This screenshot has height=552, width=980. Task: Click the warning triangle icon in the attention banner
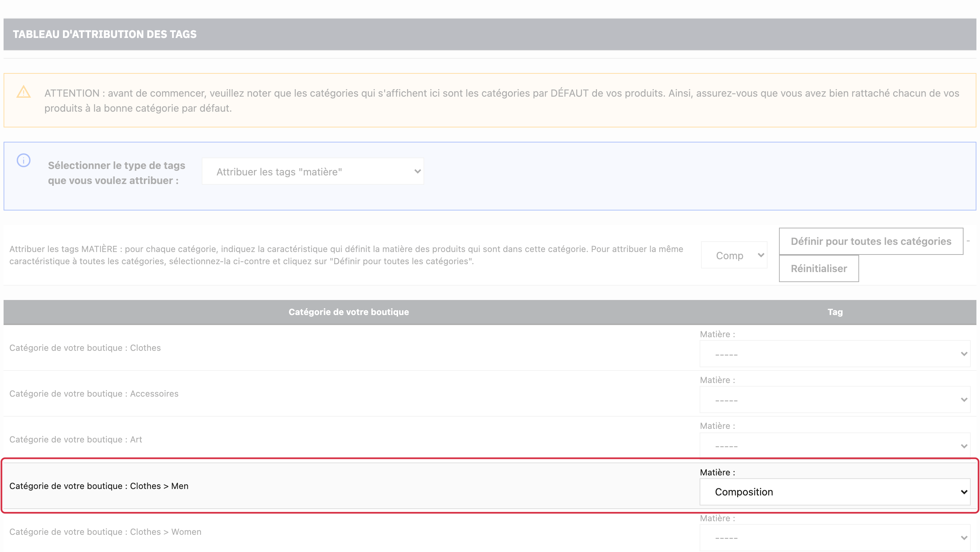[x=24, y=92]
